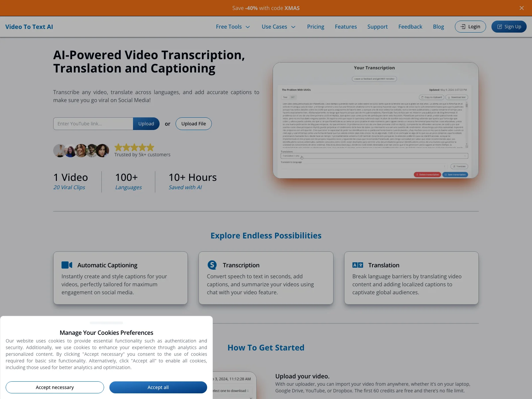Click the Login button
This screenshot has width=532, height=399.
(x=470, y=27)
